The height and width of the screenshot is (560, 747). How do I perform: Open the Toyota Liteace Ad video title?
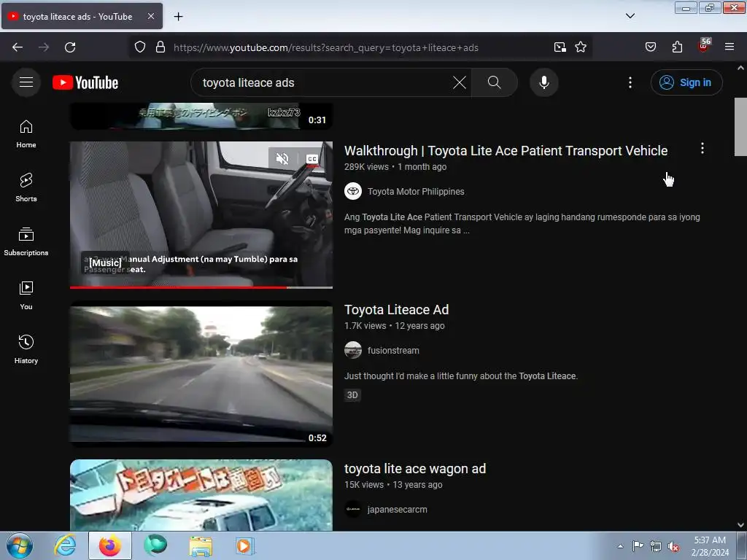coord(396,309)
